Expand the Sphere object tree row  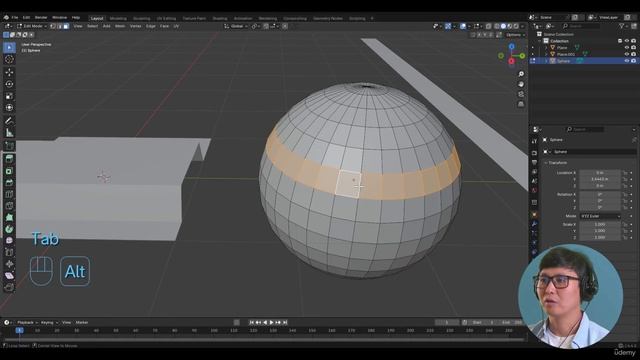point(546,60)
